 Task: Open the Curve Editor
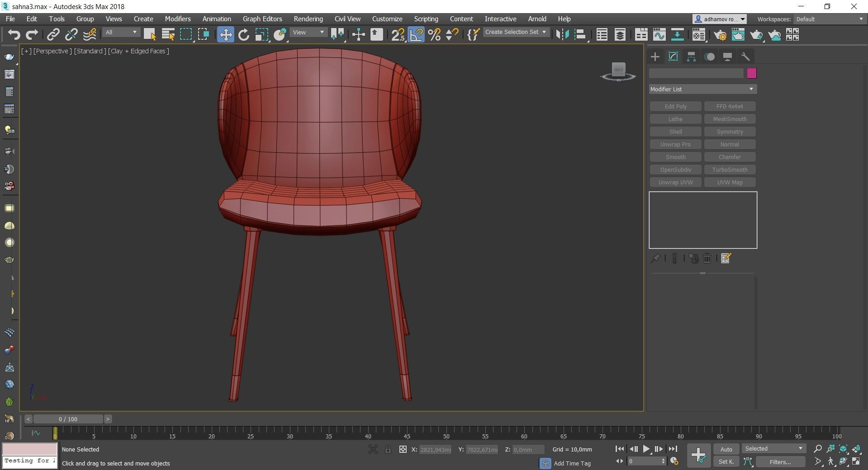coord(659,34)
